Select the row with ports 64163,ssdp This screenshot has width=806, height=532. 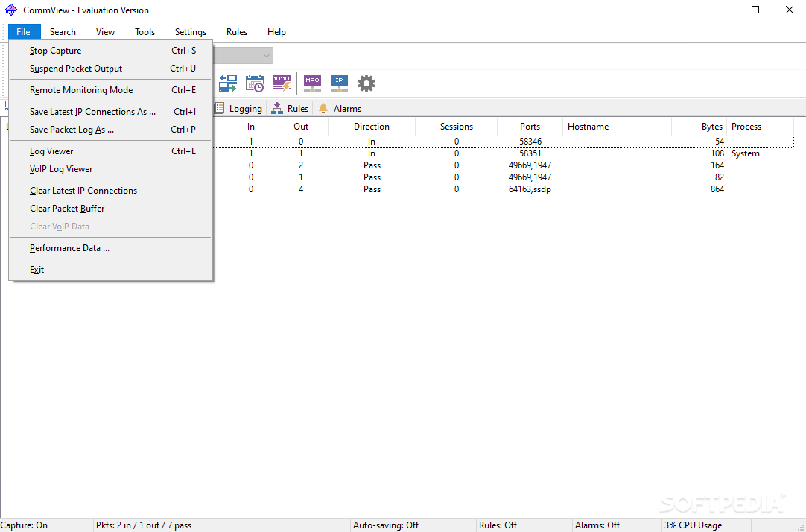point(504,189)
